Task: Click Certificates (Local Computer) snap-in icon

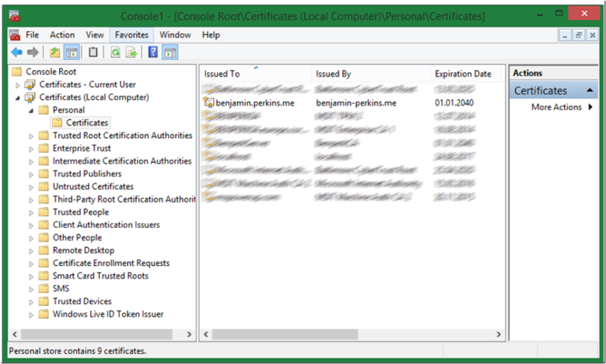Action: pyautogui.click(x=30, y=97)
